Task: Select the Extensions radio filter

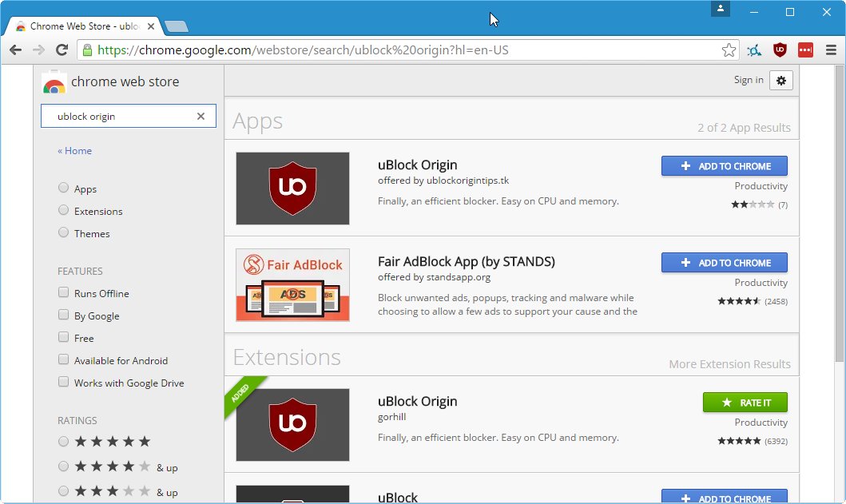Action: pos(63,210)
